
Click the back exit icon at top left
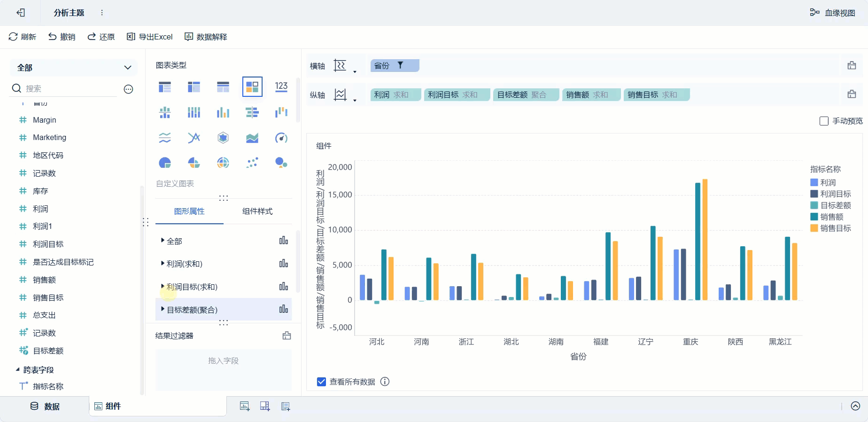pyautogui.click(x=20, y=13)
